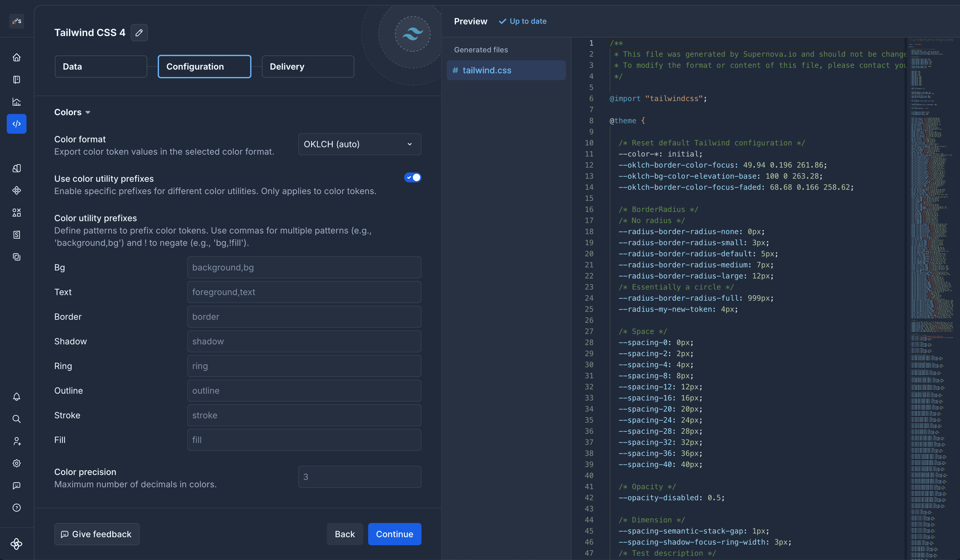Click the Continue button
This screenshot has width=960, height=560.
point(394,534)
